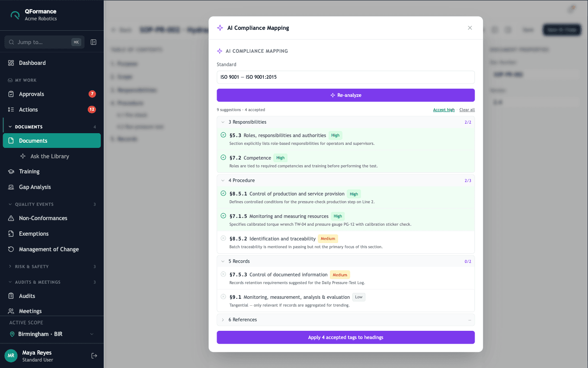The height and width of the screenshot is (368, 588).
Task: Toggle acceptance of §8.5.1 Control of production
Action: click(x=223, y=193)
